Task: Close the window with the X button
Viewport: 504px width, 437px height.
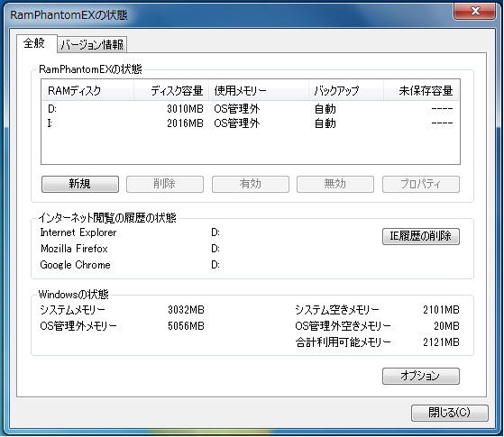Action: (x=475, y=11)
